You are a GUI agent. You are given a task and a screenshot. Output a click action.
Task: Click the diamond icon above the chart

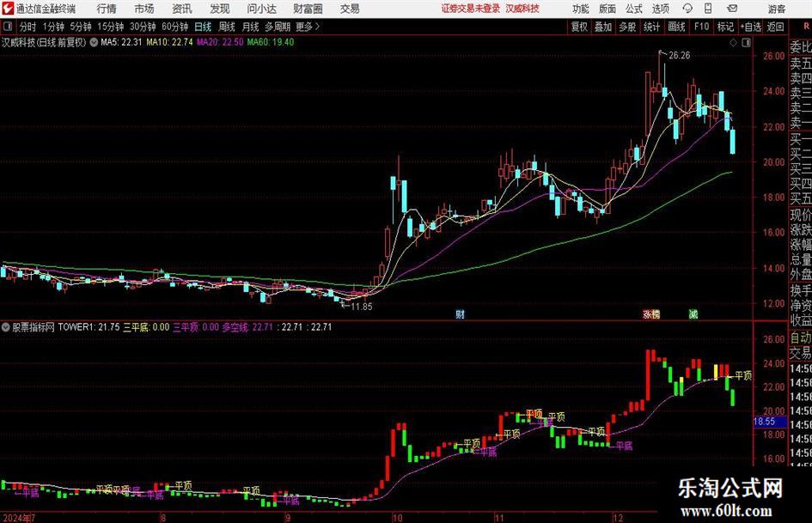pyautogui.click(x=733, y=43)
